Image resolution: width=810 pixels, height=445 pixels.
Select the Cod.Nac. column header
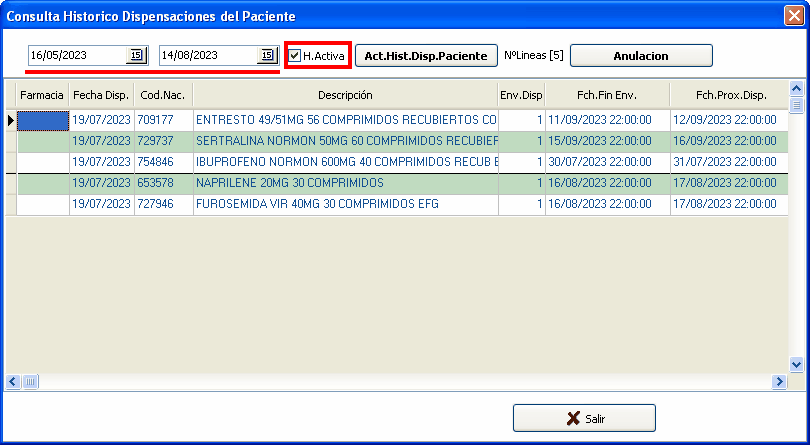coord(163,95)
